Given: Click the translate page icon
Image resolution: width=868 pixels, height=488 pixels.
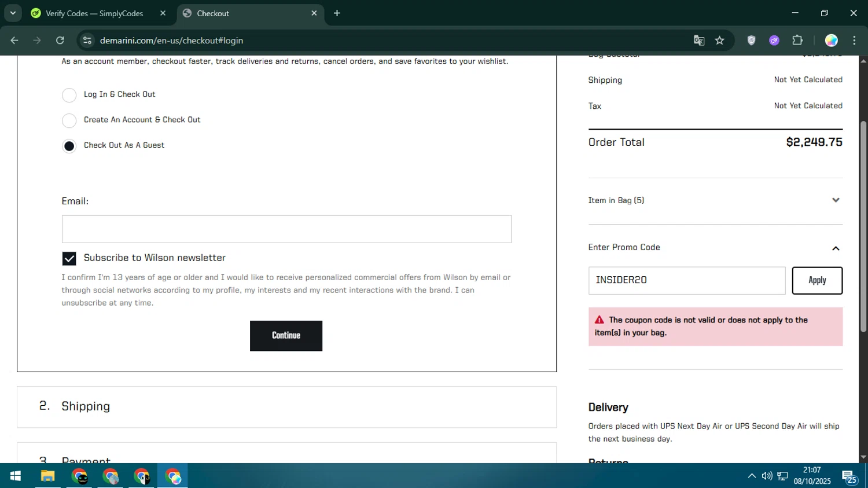Looking at the screenshot, I should [x=699, y=41].
